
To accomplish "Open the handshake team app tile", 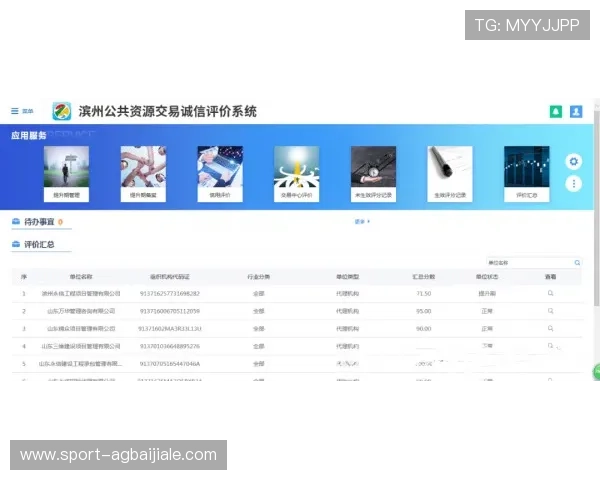I will [143, 174].
